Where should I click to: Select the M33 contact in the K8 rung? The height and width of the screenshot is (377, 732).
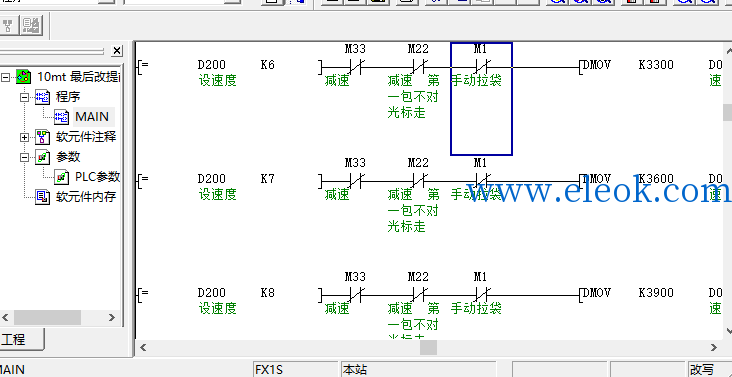(x=355, y=295)
